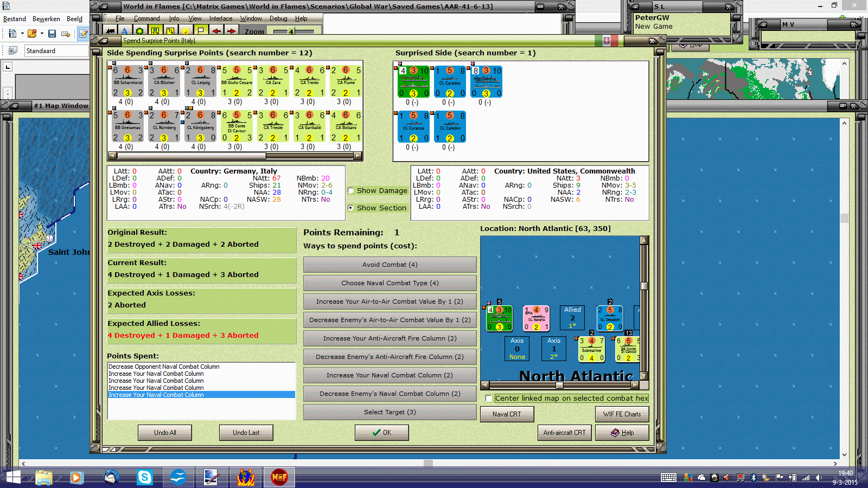Select highlighted Increase Your Naval Combat Column entry
Viewport: 868px width, 488px height.
[201, 395]
